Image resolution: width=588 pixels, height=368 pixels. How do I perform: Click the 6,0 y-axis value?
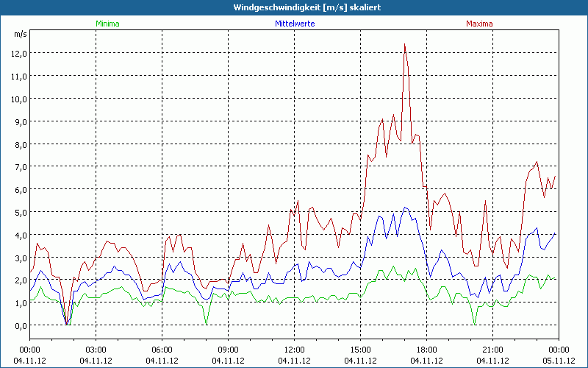pyautogui.click(x=21, y=190)
